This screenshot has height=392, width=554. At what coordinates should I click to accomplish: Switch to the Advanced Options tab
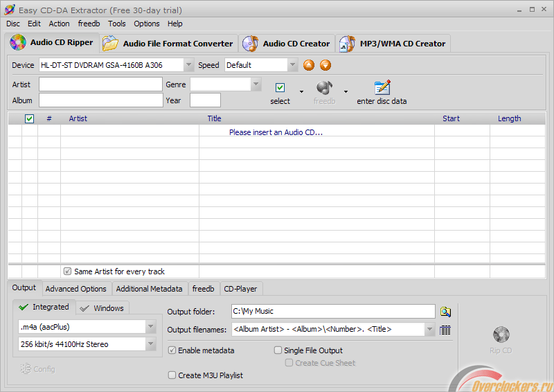tap(76, 289)
